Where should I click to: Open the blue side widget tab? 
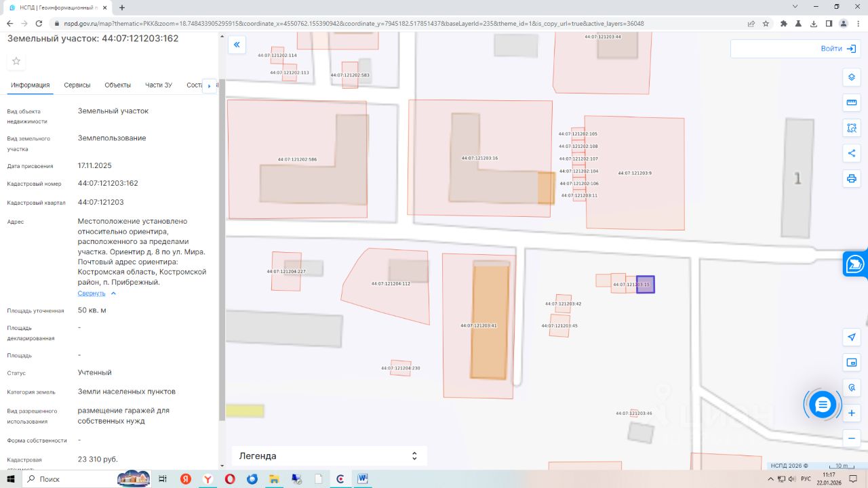click(856, 264)
